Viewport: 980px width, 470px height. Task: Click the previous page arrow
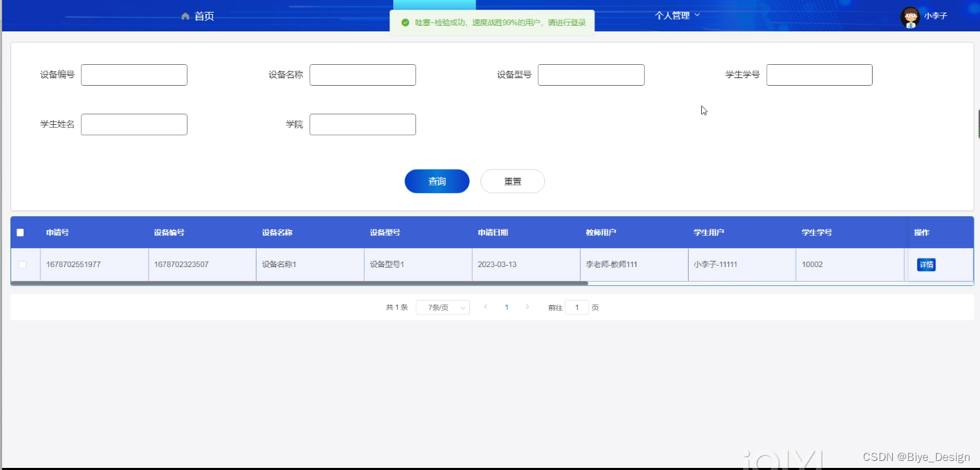[486, 307]
